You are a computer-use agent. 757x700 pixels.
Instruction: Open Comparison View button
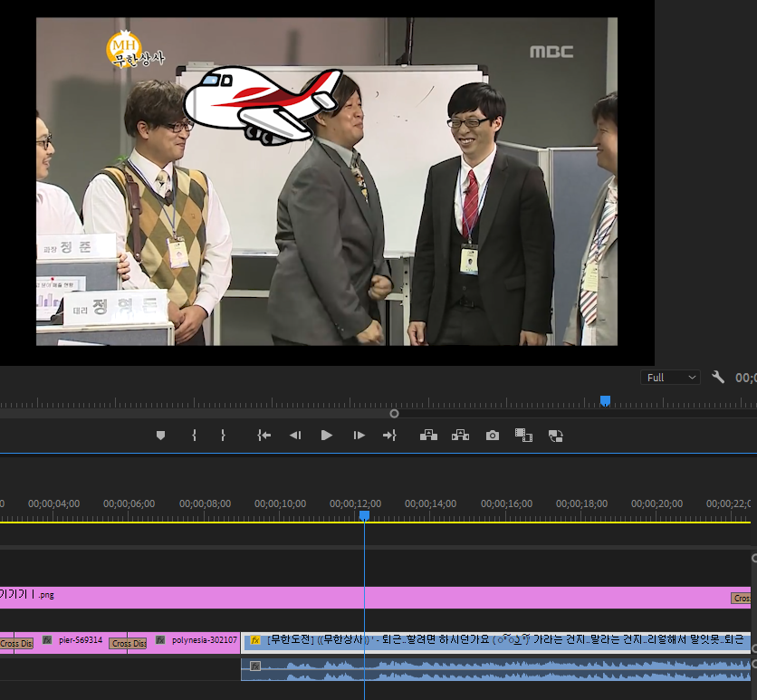pos(523,436)
